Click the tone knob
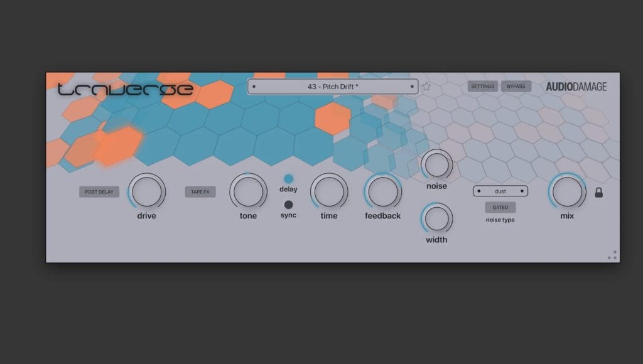Viewport: 643px width, 364px height. (248, 192)
